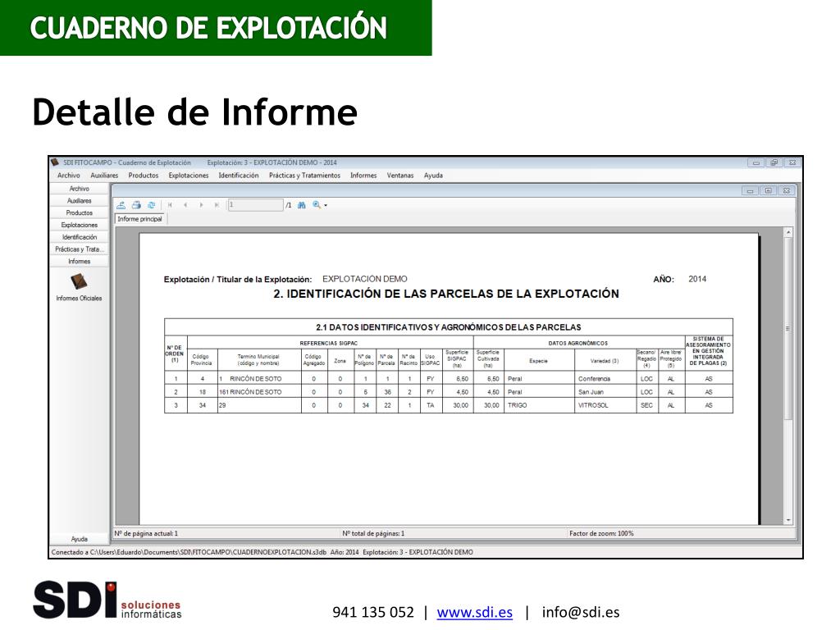Click the year value 2014 in report
Screen dimensions: 840x630
(697, 279)
